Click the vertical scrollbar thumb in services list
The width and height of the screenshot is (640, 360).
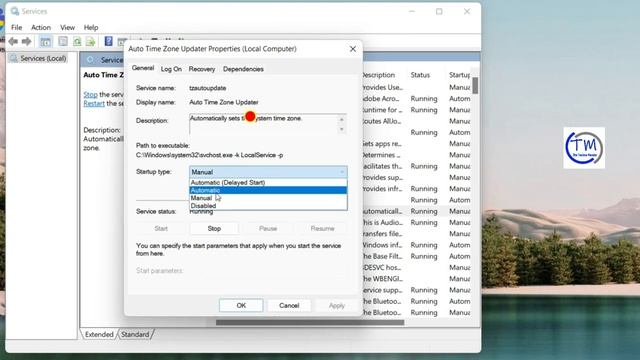point(475,85)
